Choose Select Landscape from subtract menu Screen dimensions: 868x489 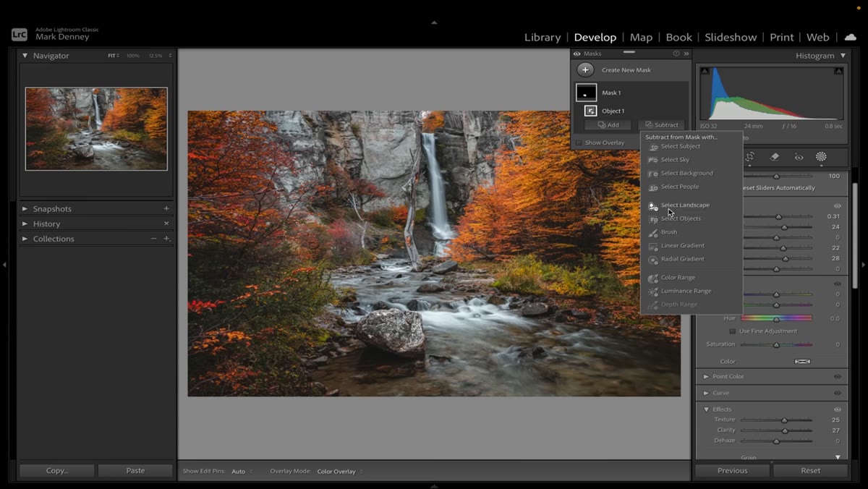[684, 205]
